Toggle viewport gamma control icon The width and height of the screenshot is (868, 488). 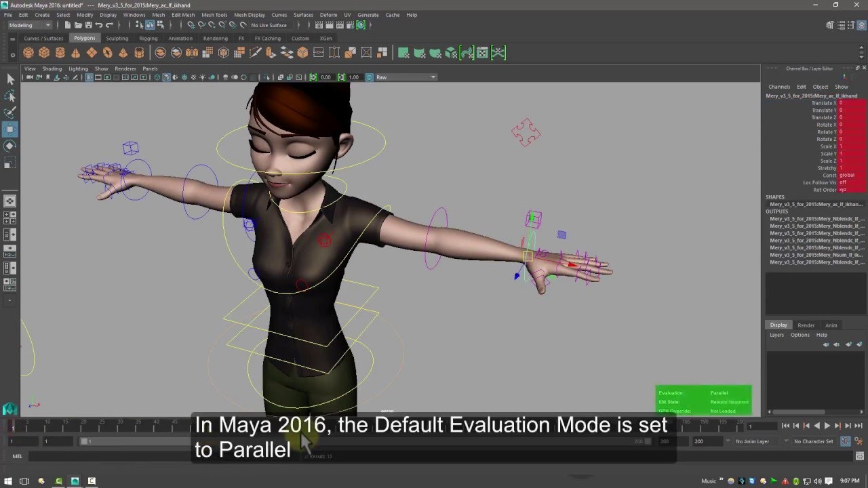coord(342,77)
